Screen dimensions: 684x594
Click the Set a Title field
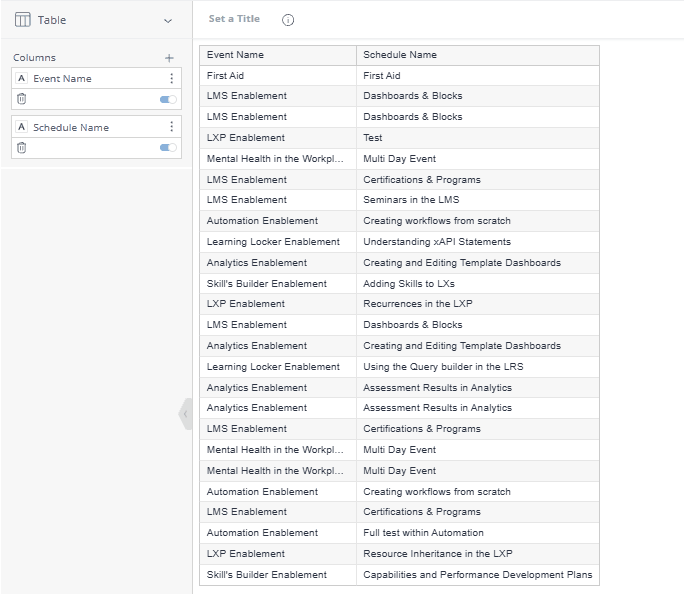pos(234,19)
